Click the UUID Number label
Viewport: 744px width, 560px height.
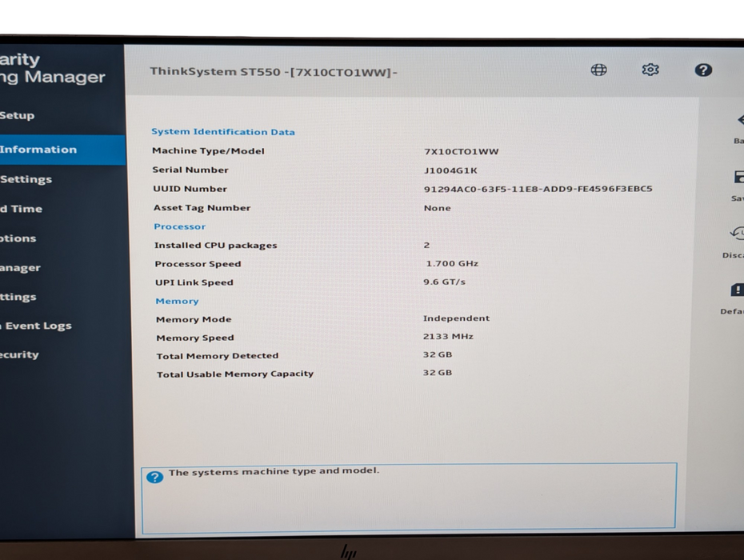pos(190,189)
